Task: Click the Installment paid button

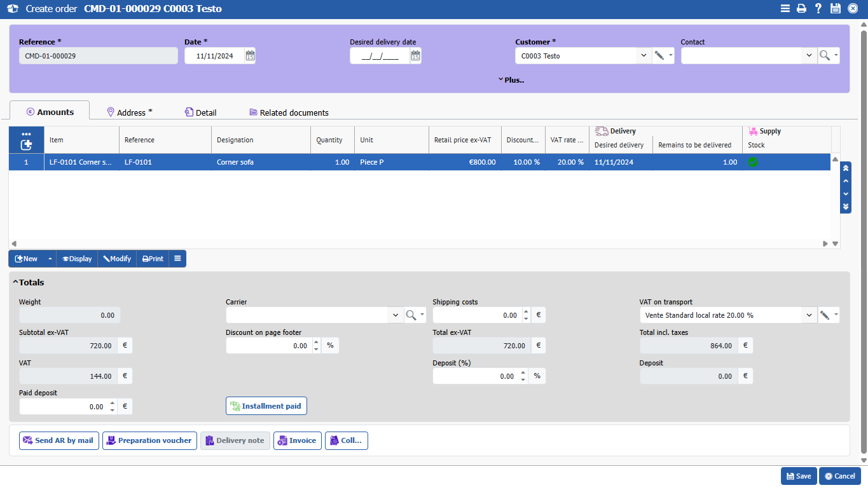Action: coord(266,406)
